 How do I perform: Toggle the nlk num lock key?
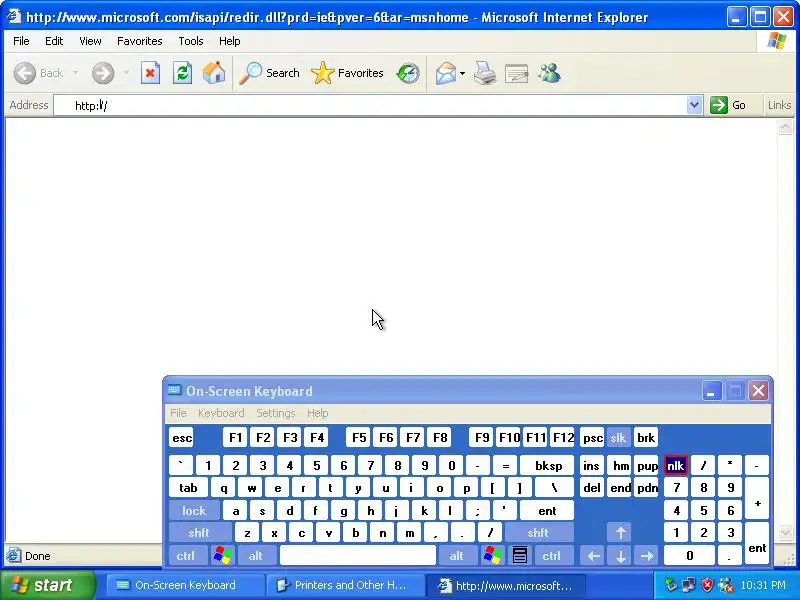(x=675, y=465)
